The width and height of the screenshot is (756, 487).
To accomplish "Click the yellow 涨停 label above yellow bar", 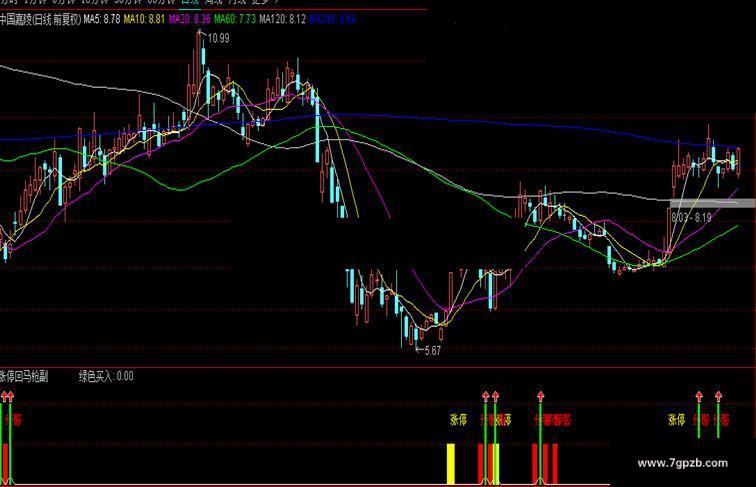I will click(x=459, y=419).
